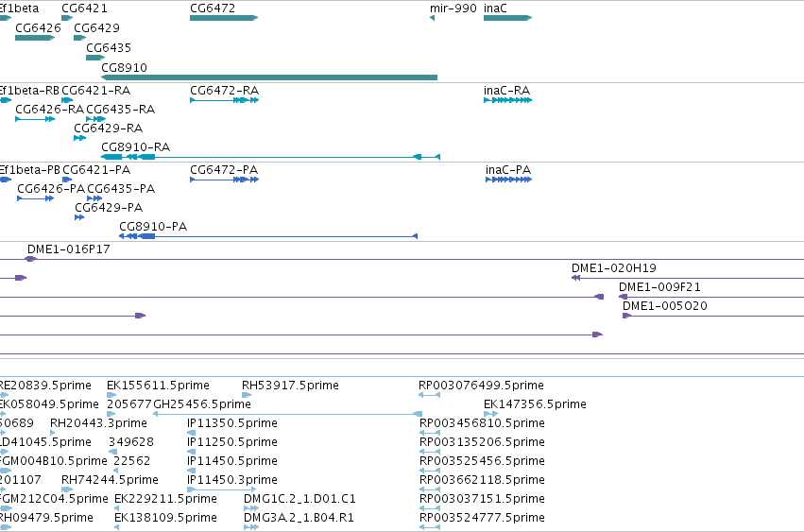The height and width of the screenshot is (532, 804).
Task: Click the RH09479.5prime EST label
Action: [x=46, y=518]
